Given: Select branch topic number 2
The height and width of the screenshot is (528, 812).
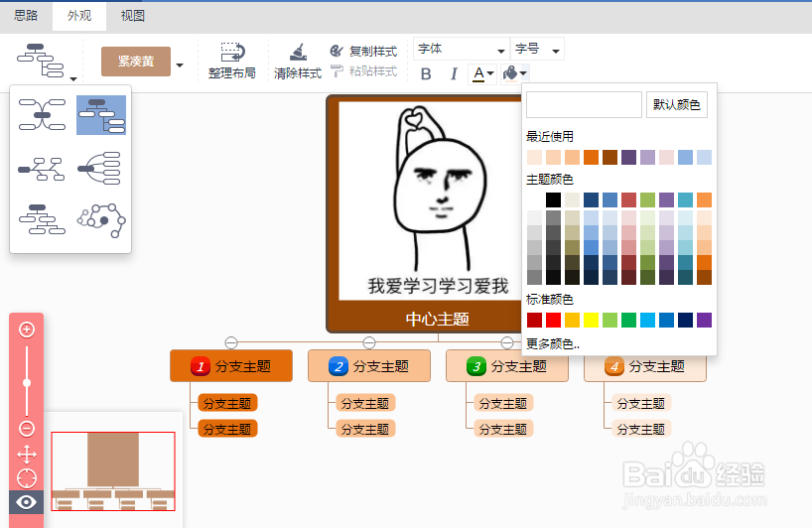Looking at the screenshot, I should 369,366.
